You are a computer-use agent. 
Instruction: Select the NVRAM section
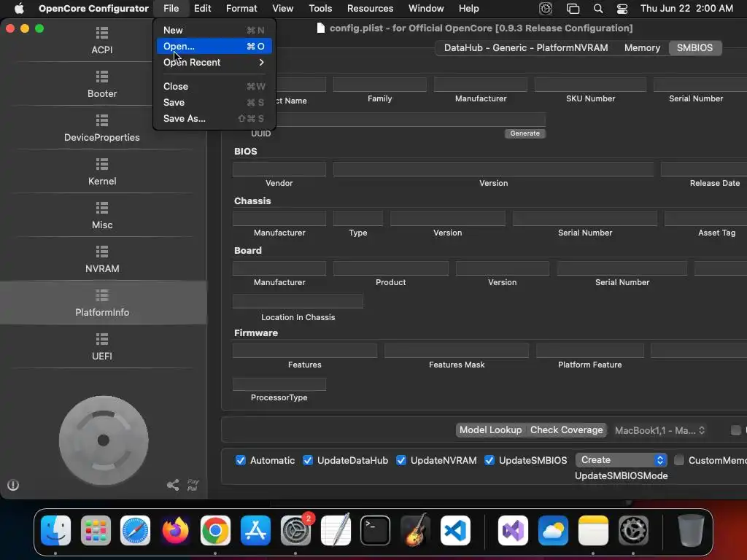(102, 260)
